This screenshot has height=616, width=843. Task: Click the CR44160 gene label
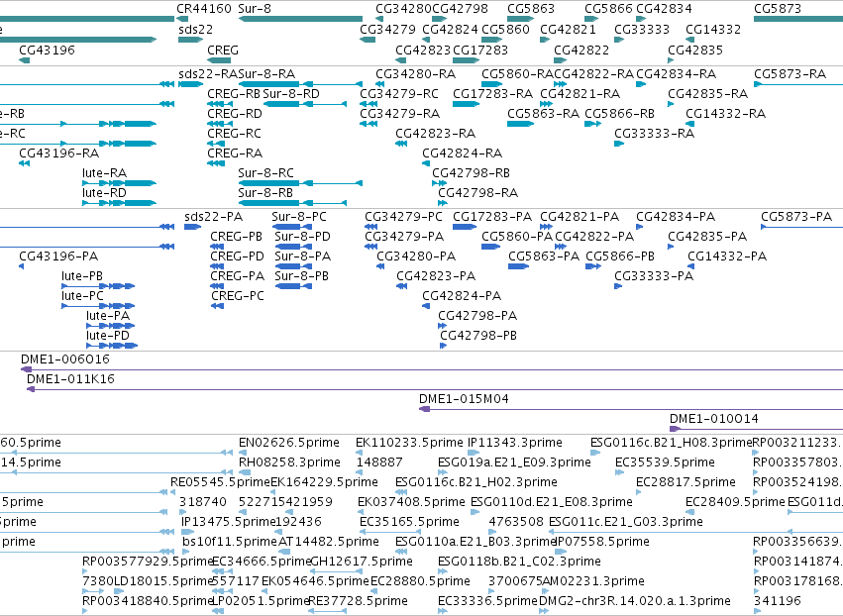tap(204, 9)
